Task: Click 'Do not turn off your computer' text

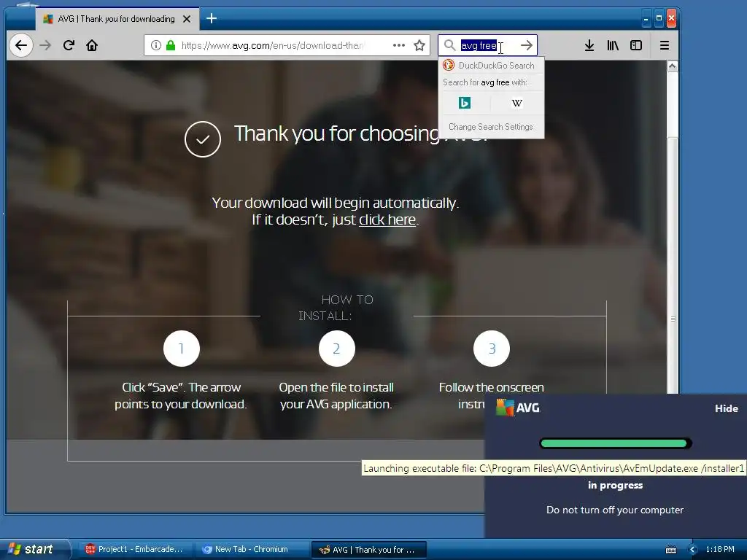Action: pyautogui.click(x=614, y=510)
